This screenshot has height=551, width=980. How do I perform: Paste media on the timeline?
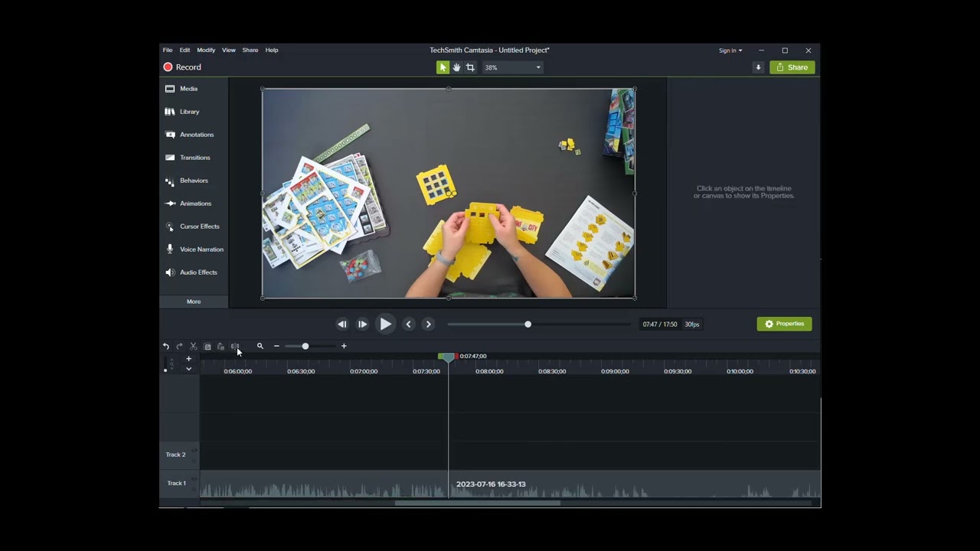tap(220, 347)
